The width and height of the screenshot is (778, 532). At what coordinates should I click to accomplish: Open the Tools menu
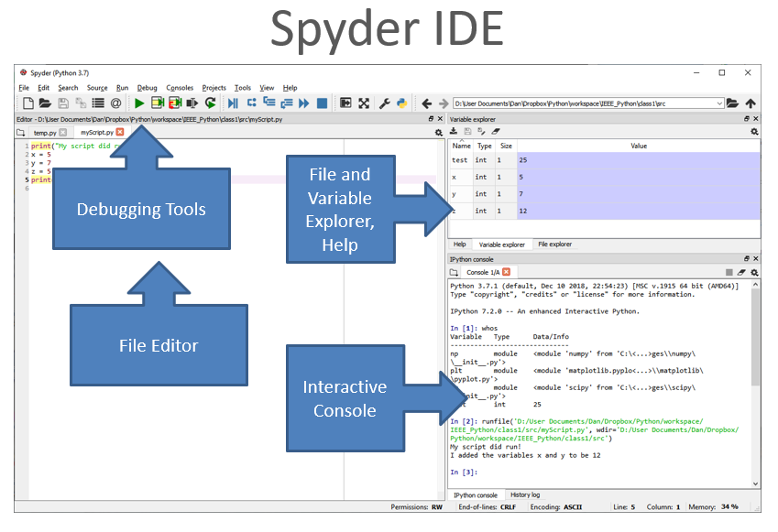click(x=243, y=88)
